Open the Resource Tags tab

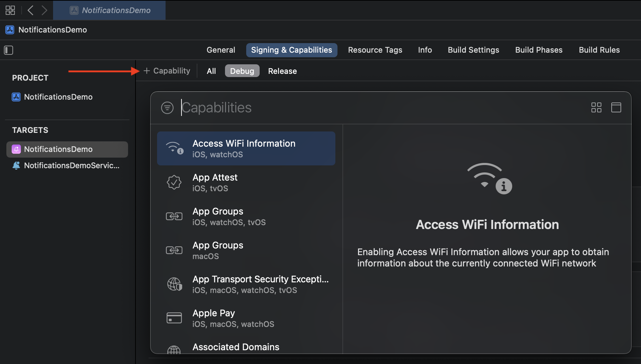375,50
